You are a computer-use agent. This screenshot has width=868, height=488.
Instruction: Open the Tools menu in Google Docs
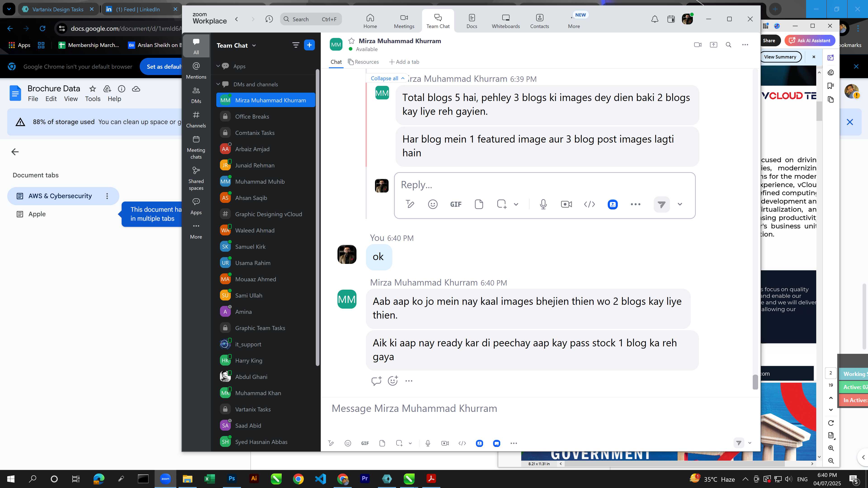pos(93,99)
